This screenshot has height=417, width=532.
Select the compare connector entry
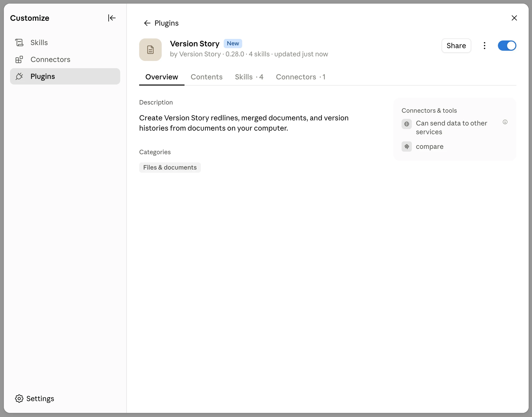pos(430,147)
